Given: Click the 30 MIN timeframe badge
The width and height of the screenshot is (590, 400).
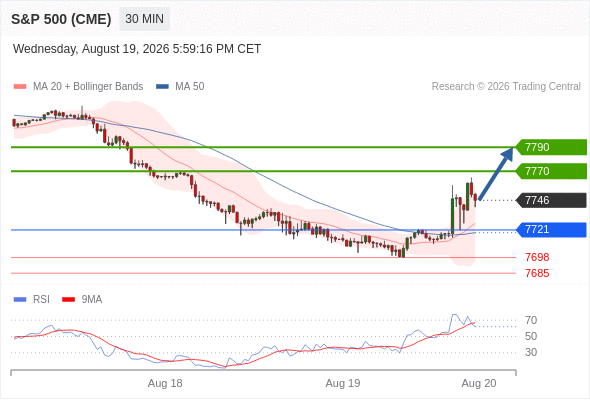Looking at the screenshot, I should click(x=144, y=19).
